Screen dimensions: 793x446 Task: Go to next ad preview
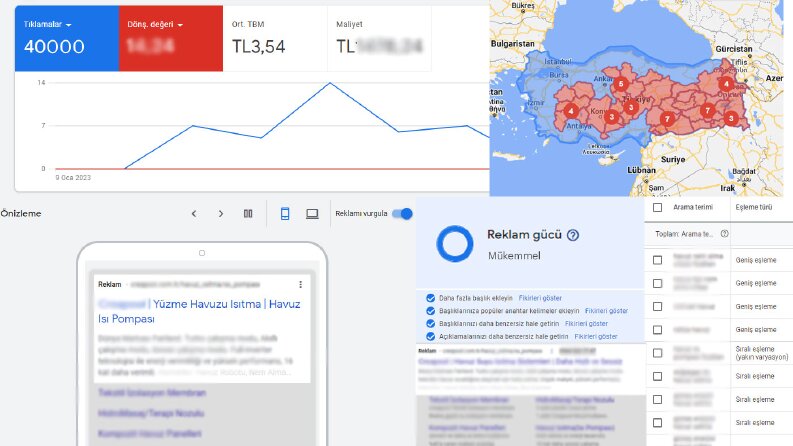(x=221, y=214)
